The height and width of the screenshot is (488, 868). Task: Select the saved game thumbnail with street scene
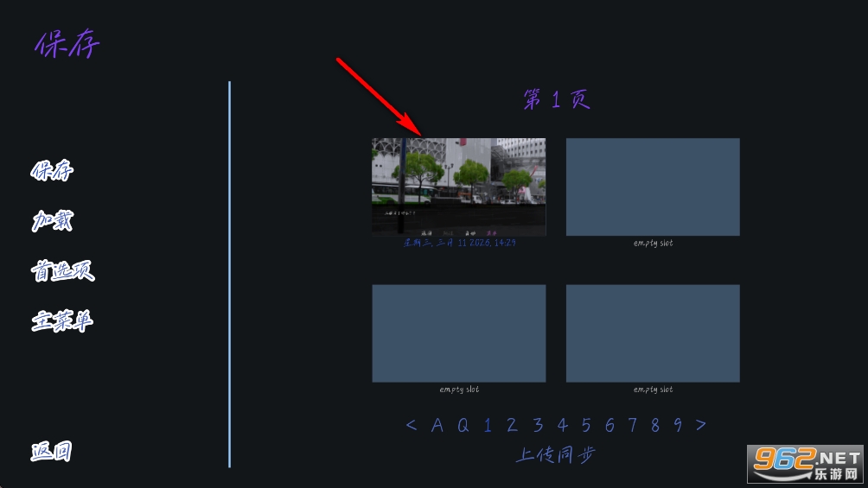pyautogui.click(x=458, y=187)
